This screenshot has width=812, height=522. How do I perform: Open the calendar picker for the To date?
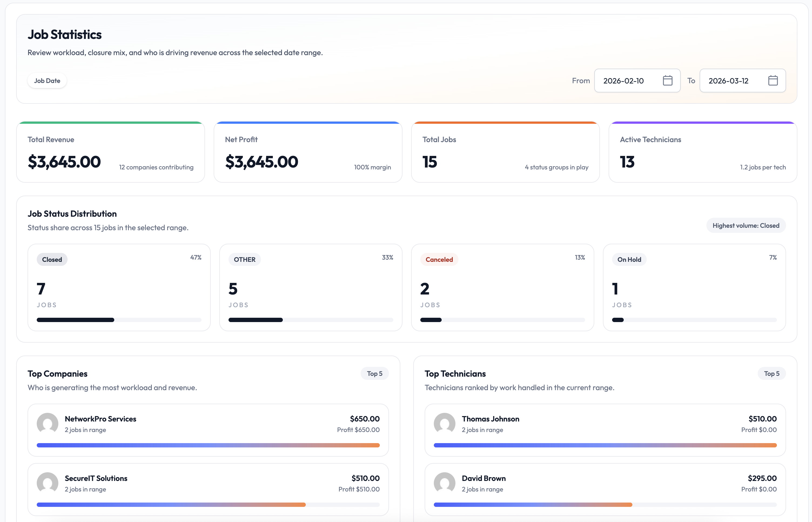pos(773,80)
